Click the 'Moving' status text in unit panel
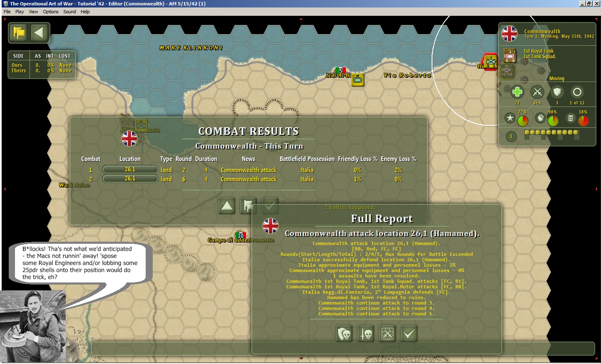 click(557, 79)
